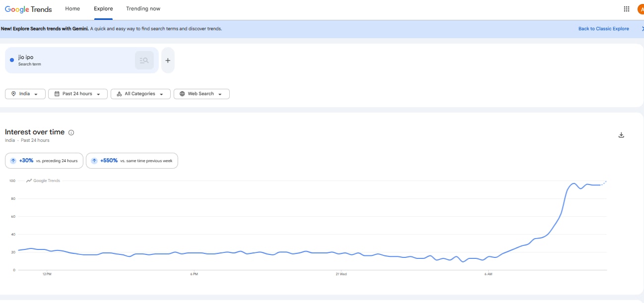Click the 100 value on the y-axis
This screenshot has height=303, width=644.
click(x=12, y=181)
